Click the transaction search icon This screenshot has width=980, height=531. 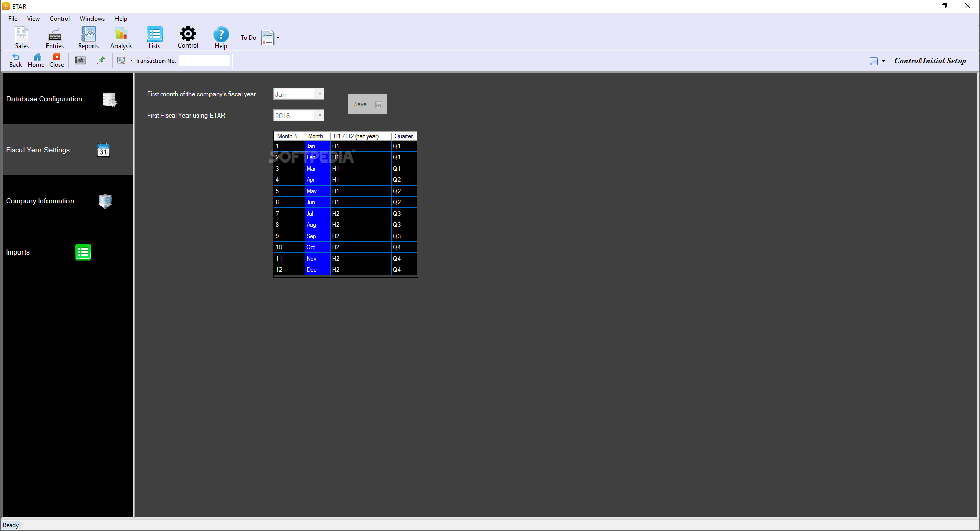coord(122,60)
